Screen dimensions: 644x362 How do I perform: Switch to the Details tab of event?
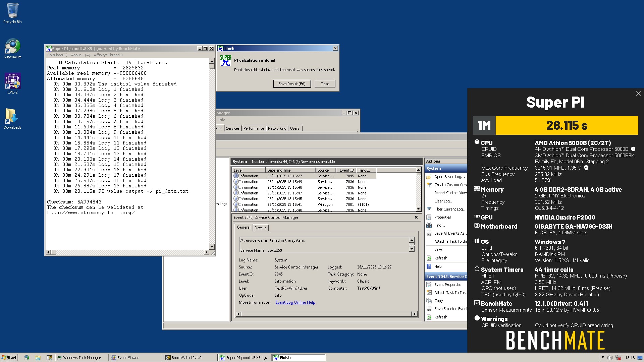pos(260,228)
